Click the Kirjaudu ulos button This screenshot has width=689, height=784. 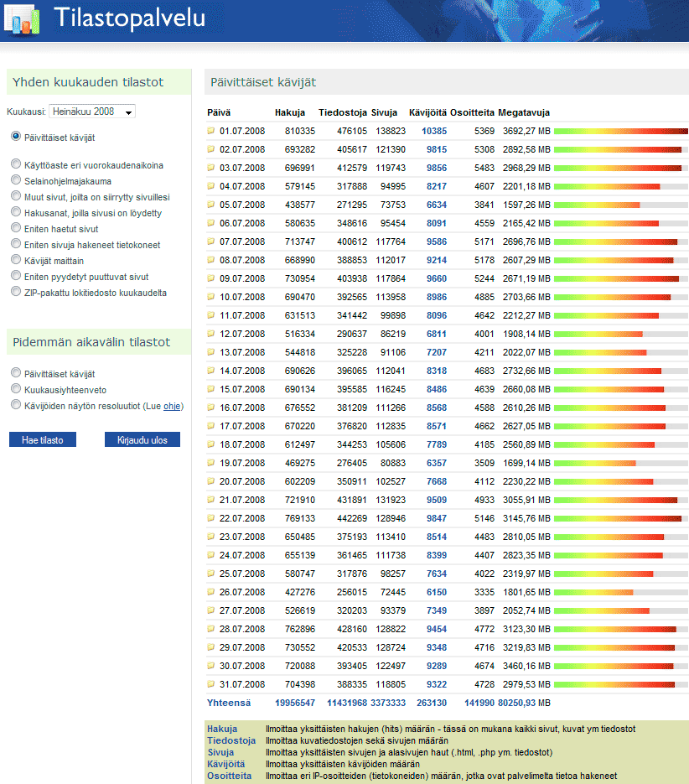142,439
